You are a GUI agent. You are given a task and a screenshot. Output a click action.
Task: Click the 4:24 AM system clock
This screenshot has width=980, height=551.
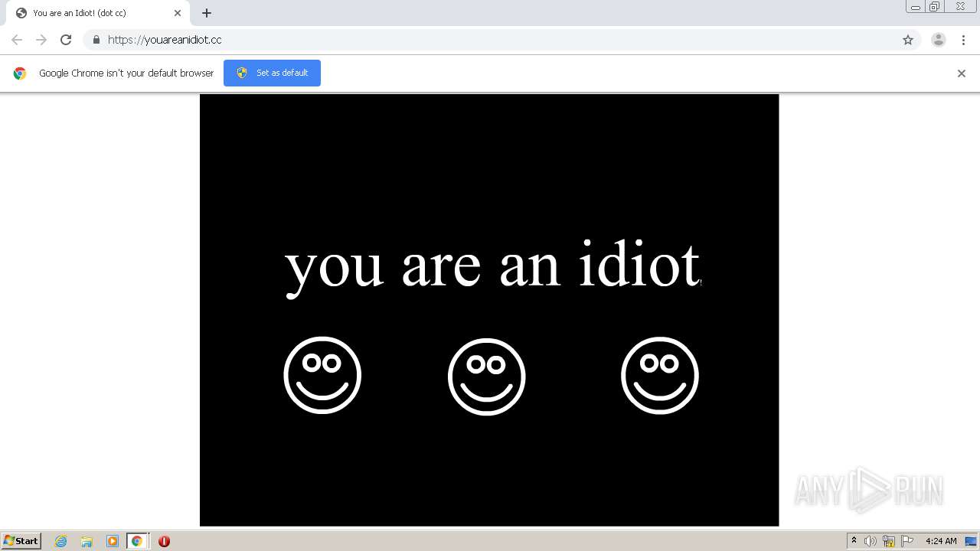point(941,541)
